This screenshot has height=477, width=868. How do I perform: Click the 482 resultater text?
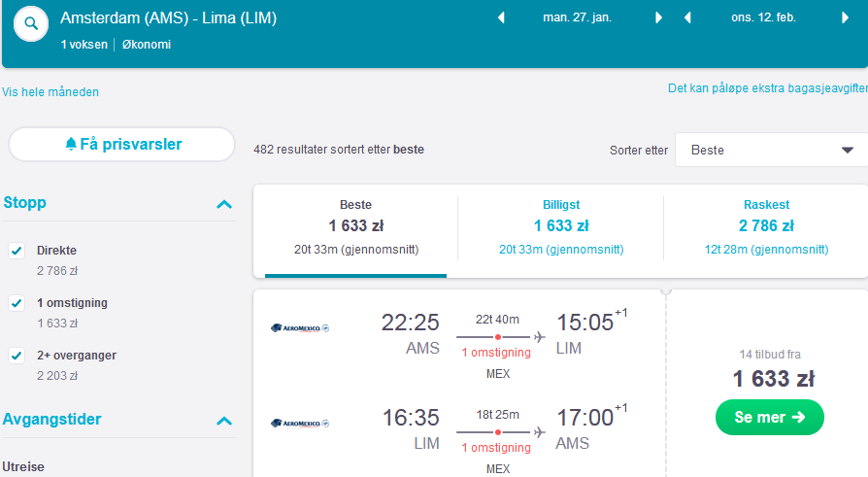(338, 150)
